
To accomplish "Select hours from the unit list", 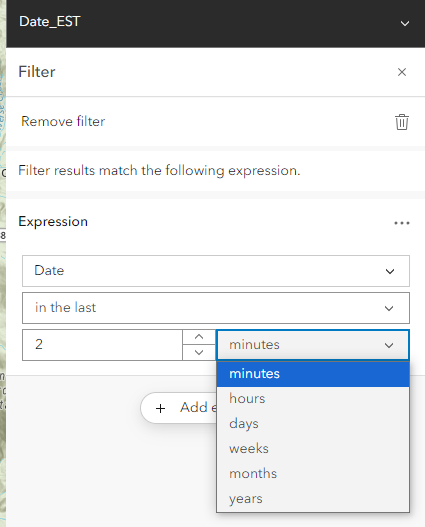I will (313, 399).
